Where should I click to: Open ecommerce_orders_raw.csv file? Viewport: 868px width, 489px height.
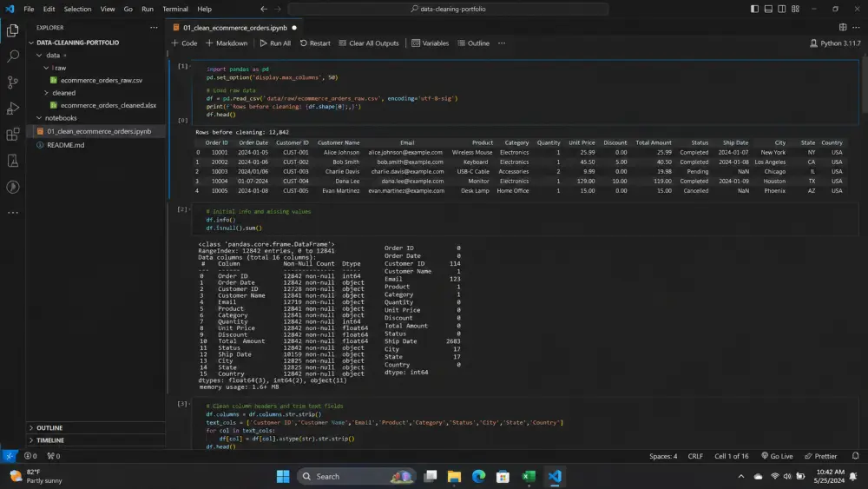click(x=102, y=80)
